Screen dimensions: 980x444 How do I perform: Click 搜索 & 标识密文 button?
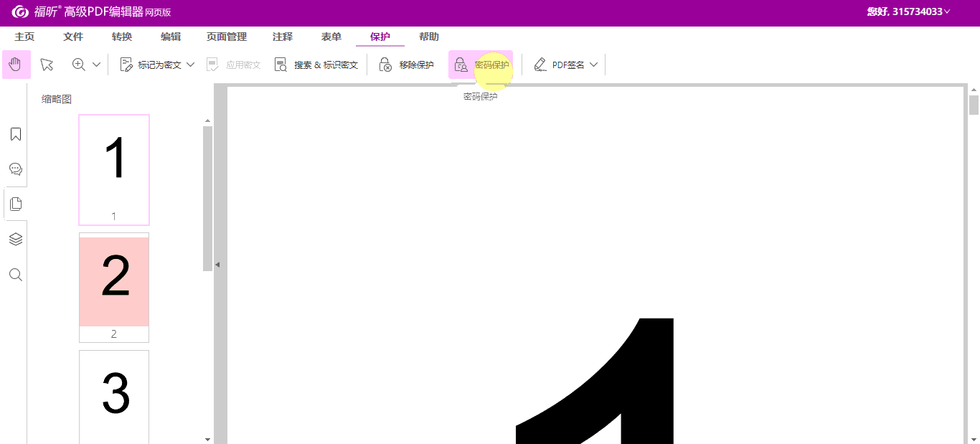pos(316,65)
